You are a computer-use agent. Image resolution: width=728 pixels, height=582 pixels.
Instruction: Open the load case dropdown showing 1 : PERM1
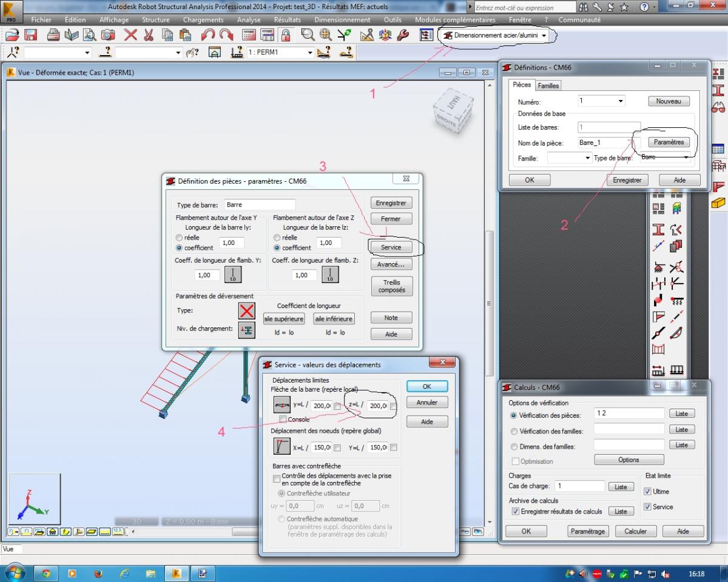[310, 53]
